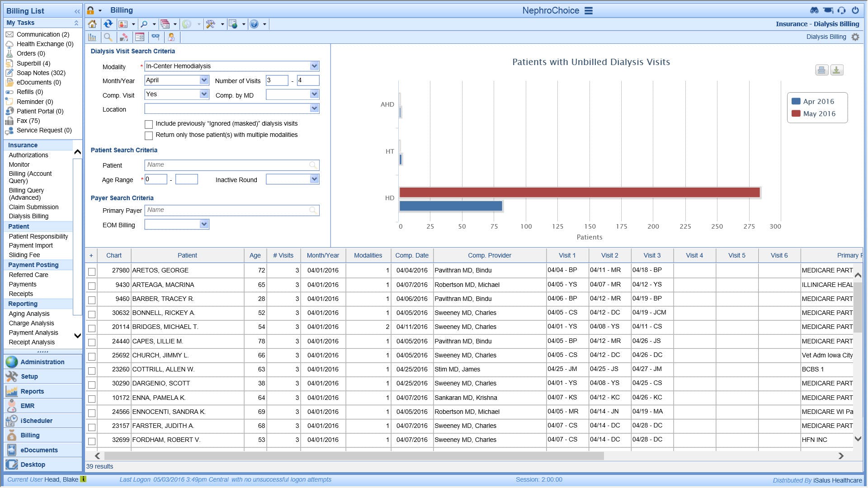
Task: Click the May 2016 legend swatch
Action: pos(796,113)
